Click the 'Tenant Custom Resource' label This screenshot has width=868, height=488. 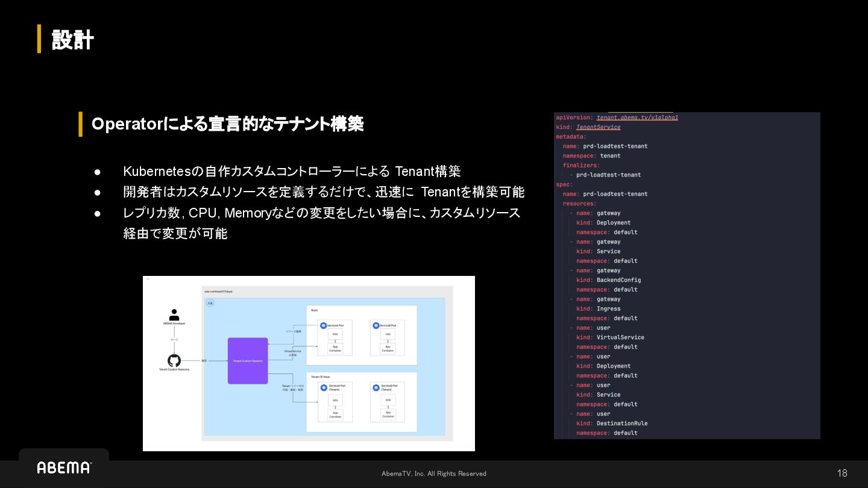(x=174, y=369)
